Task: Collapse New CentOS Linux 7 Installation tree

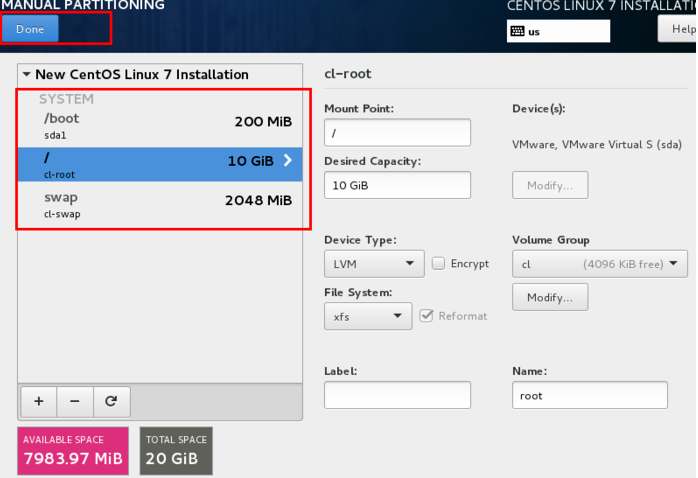Action: pyautogui.click(x=27, y=74)
